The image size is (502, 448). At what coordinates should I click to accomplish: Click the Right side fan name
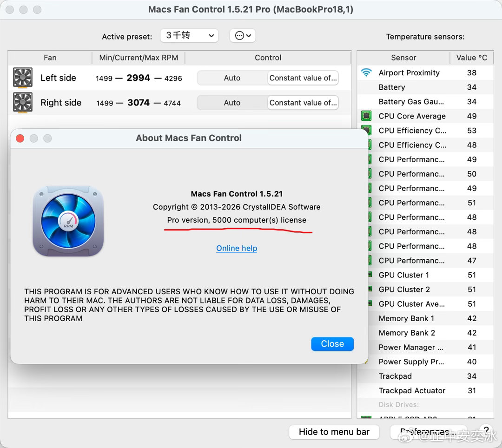(x=61, y=103)
